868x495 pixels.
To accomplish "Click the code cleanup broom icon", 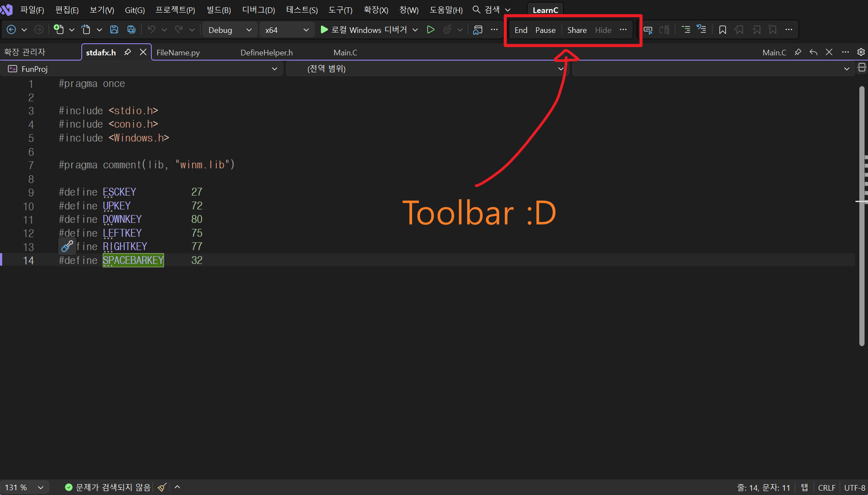I will point(162,488).
